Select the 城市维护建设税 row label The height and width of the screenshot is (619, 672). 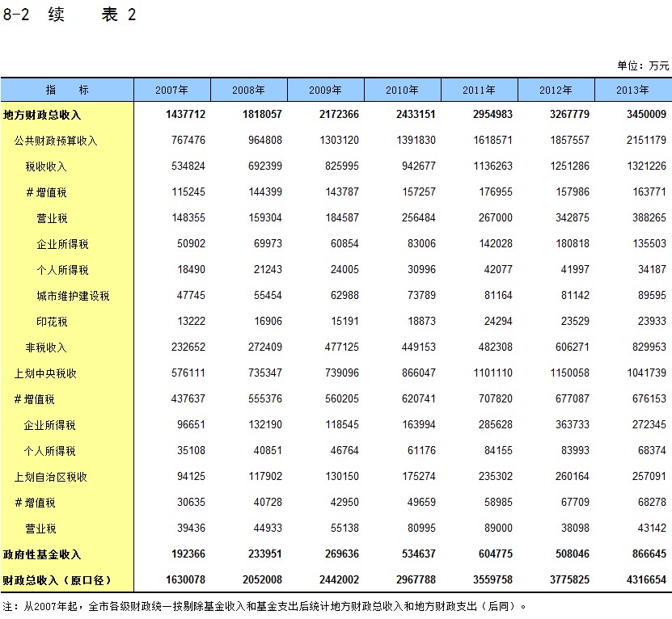pyautogui.click(x=73, y=296)
